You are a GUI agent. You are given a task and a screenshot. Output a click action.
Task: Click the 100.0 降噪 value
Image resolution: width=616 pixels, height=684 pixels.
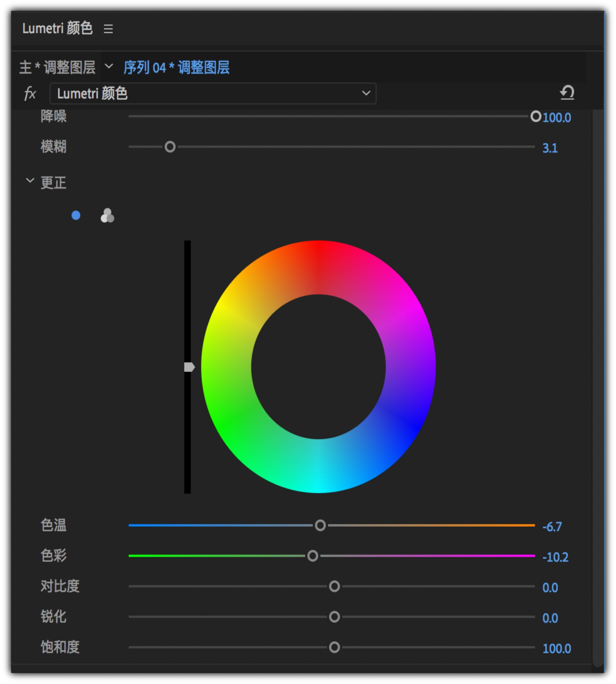coord(557,117)
